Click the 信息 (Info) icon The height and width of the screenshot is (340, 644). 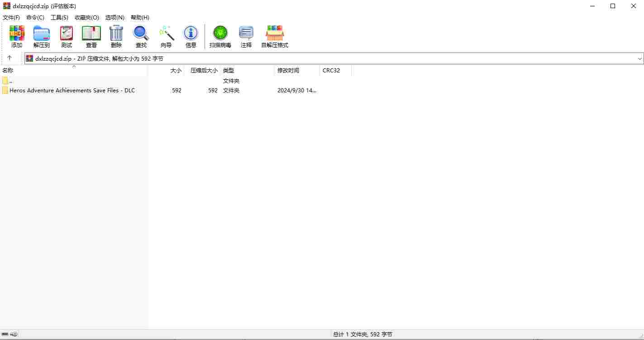click(191, 33)
